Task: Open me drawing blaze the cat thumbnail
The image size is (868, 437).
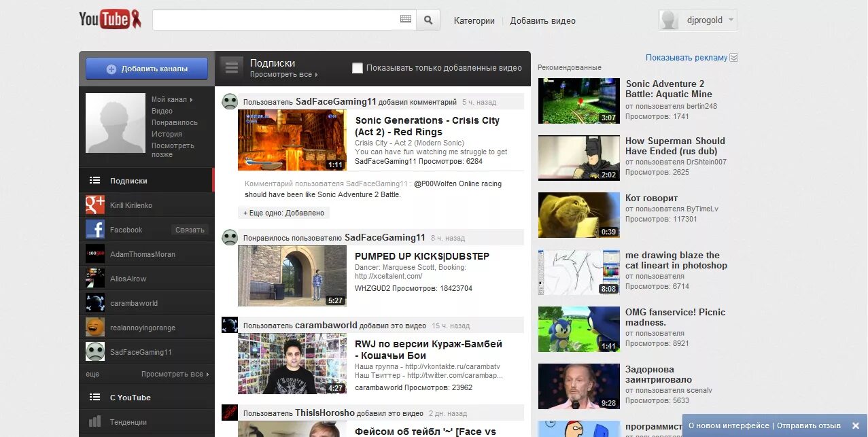Action: tap(579, 272)
